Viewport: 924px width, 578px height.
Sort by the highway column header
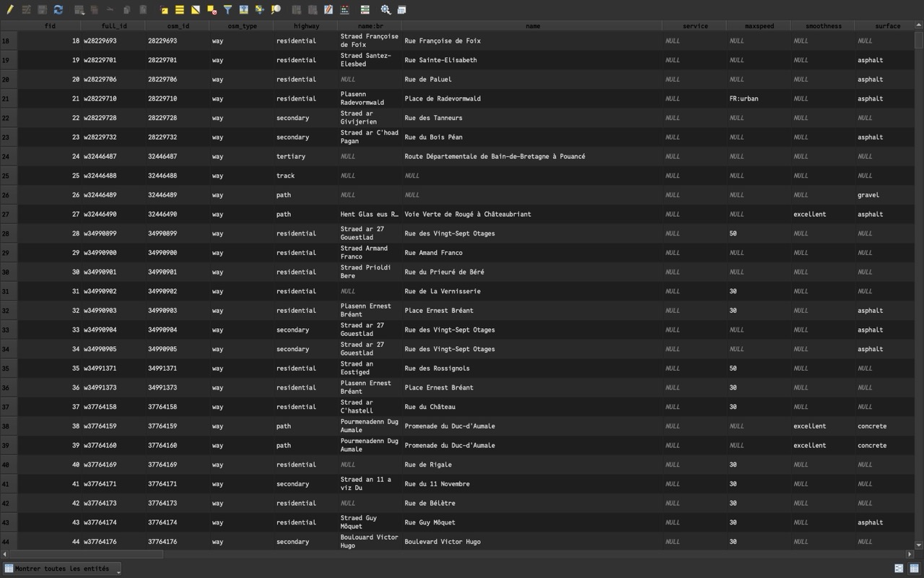pos(305,26)
